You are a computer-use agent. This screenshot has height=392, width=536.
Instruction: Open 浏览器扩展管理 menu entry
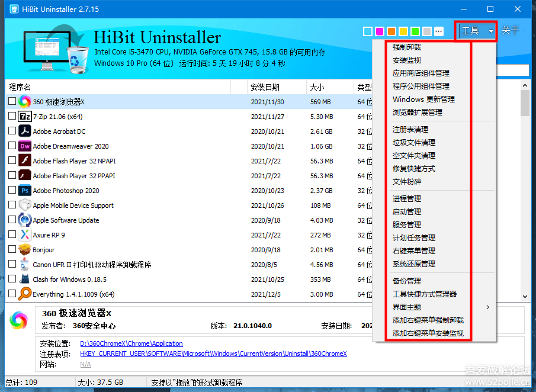pos(418,112)
